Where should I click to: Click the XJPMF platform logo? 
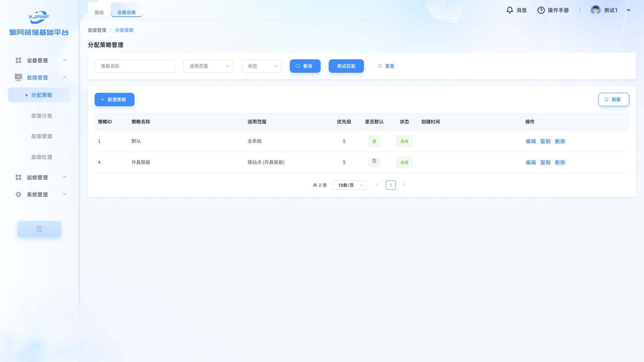39,17
